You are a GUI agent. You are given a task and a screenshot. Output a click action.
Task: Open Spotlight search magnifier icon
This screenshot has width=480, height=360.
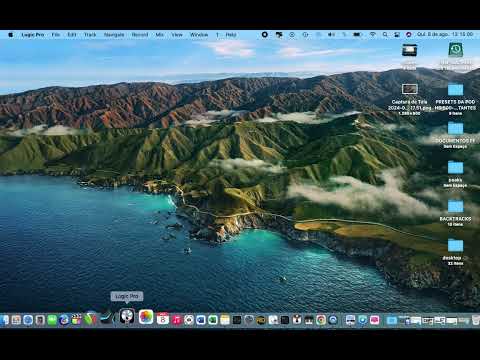pos(385,34)
